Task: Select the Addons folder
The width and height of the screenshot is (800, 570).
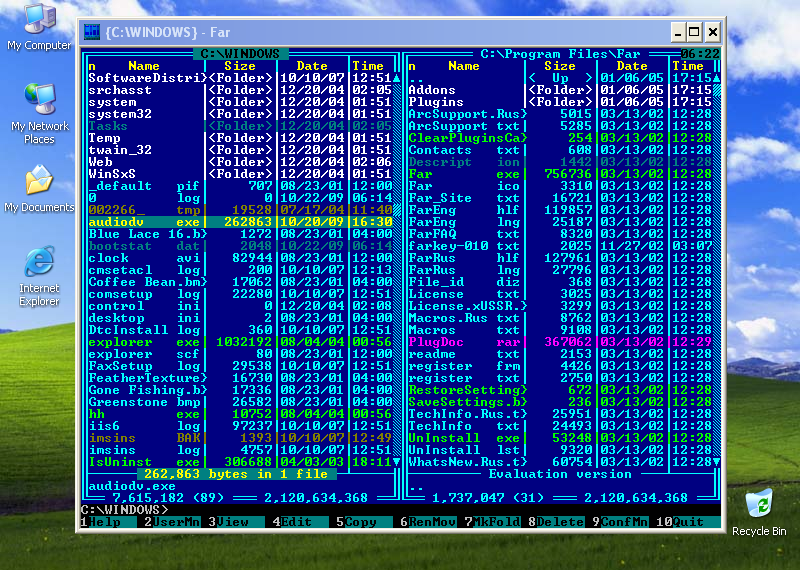Action: (x=560, y=90)
